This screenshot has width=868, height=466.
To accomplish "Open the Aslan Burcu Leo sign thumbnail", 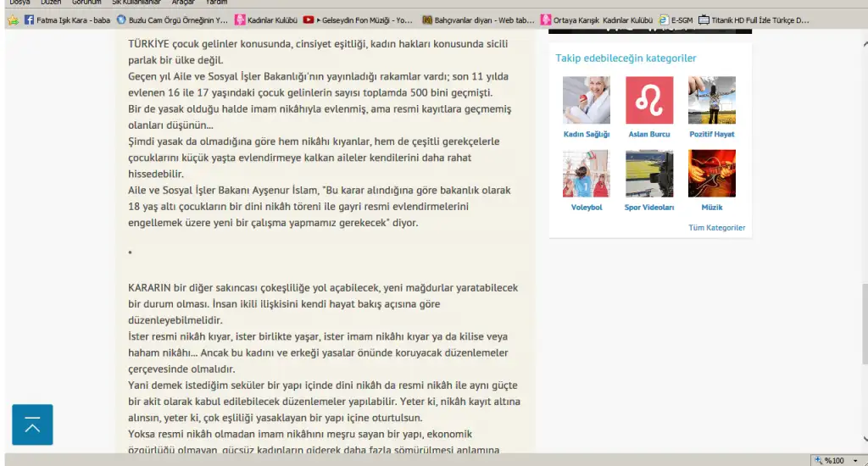I will point(649,100).
